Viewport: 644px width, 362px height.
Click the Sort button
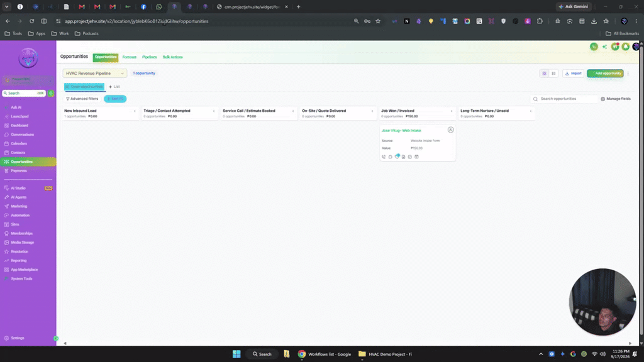click(115, 99)
